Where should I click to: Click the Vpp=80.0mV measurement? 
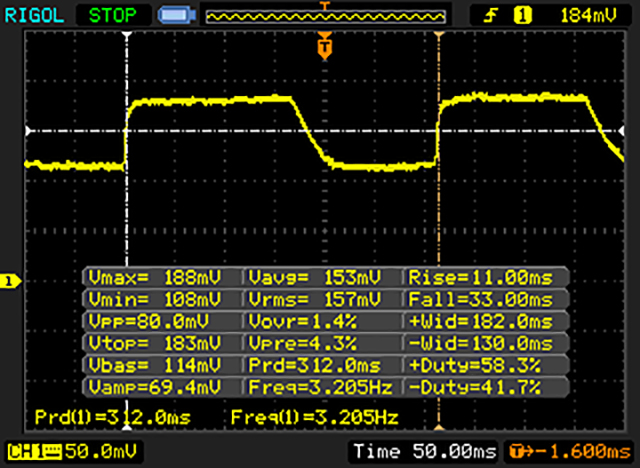149,322
